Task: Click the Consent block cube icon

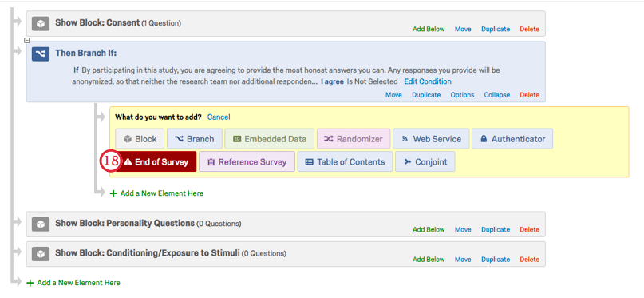Action: pos(40,23)
